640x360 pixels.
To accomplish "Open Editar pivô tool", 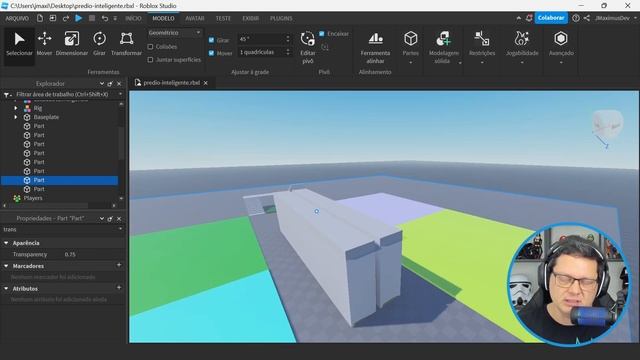I will point(308,47).
